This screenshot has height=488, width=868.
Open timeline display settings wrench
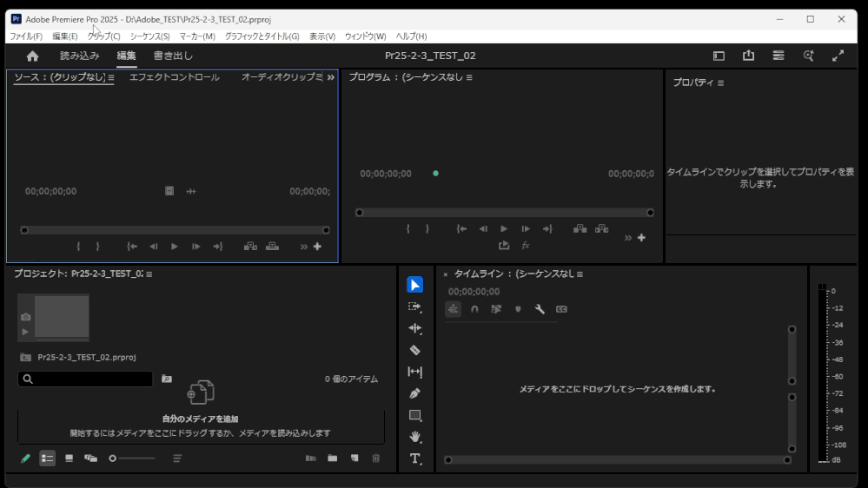[x=540, y=309]
